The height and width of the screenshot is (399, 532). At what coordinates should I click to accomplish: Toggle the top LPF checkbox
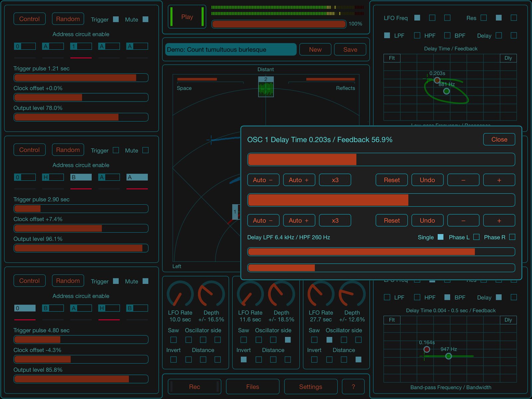[387, 35]
